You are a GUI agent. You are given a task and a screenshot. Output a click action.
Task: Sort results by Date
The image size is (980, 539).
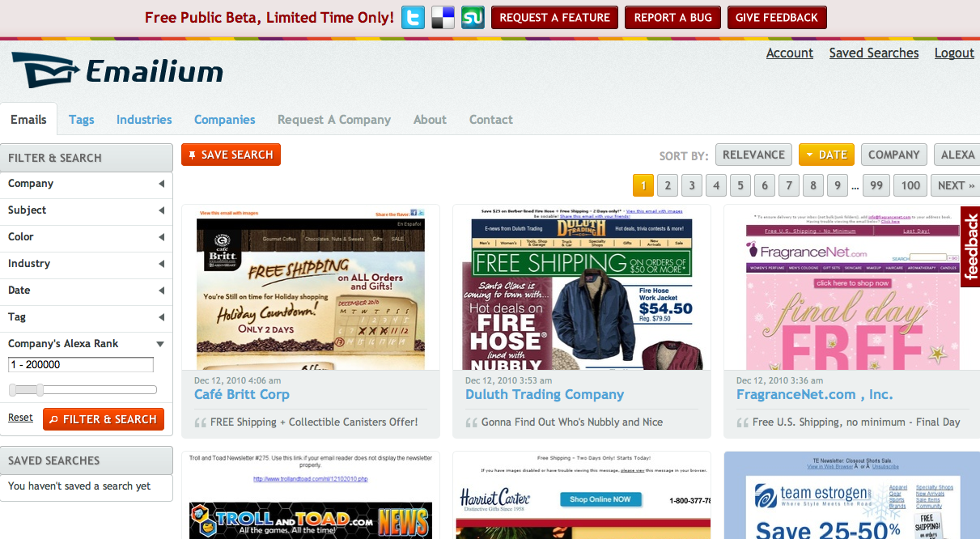[826, 155]
